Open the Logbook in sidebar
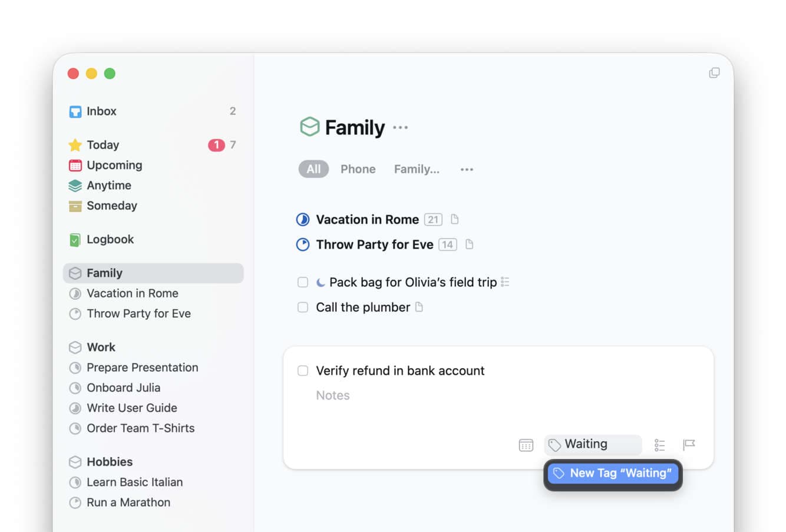Viewport: 786px width, 532px height. 110,239
